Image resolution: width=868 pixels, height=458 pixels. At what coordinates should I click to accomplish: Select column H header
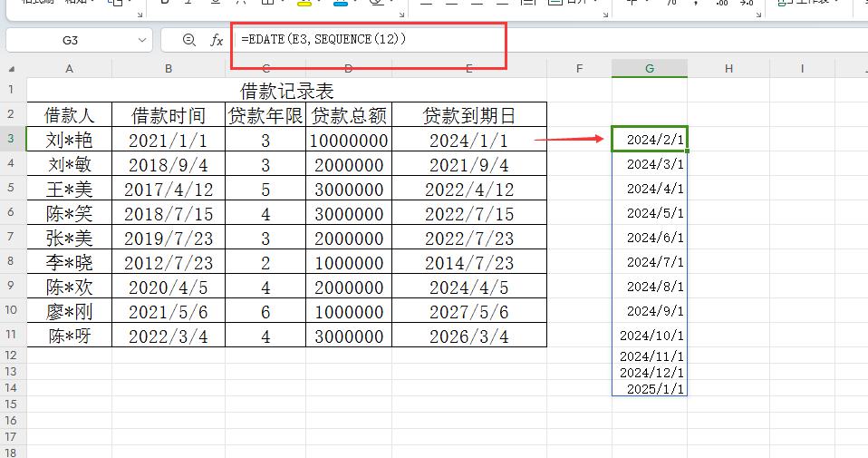tap(728, 69)
